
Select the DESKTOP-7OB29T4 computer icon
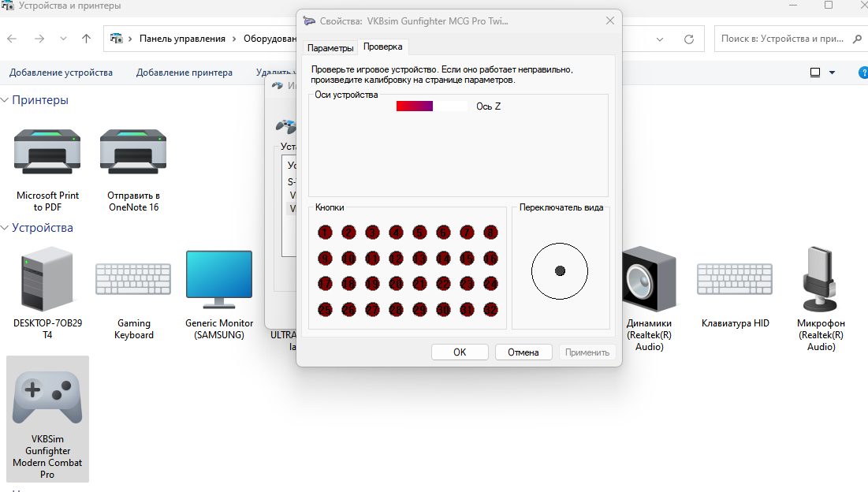pos(47,279)
